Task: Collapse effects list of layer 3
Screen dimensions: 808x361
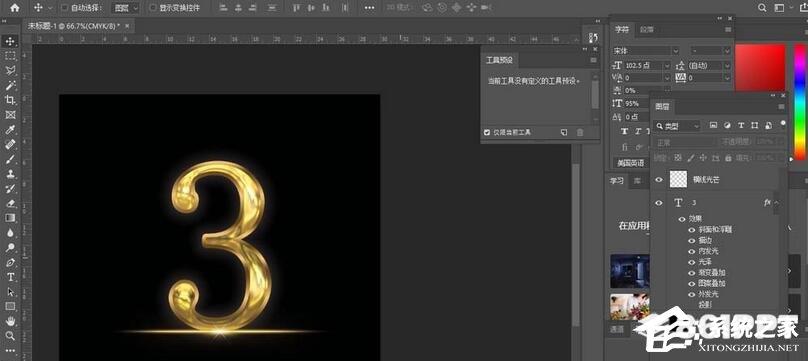Action: (x=777, y=203)
